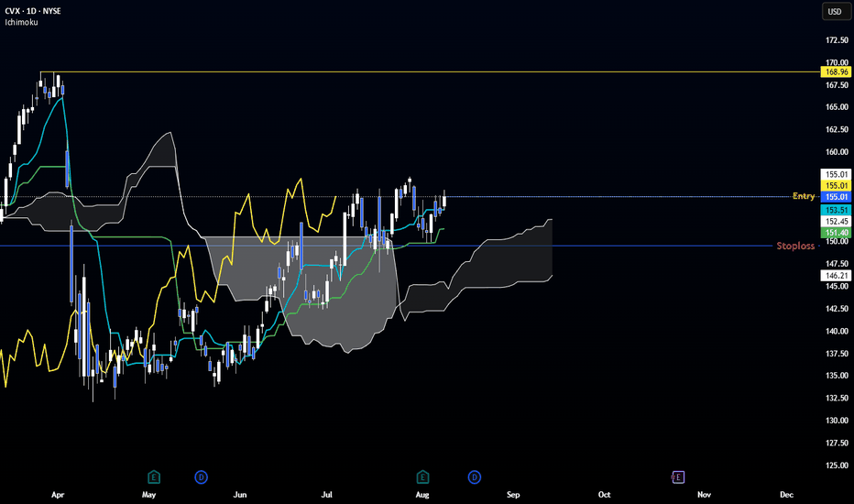Click the Apr label on time axis
Image resolution: width=854 pixels, height=504 pixels.
point(58,495)
